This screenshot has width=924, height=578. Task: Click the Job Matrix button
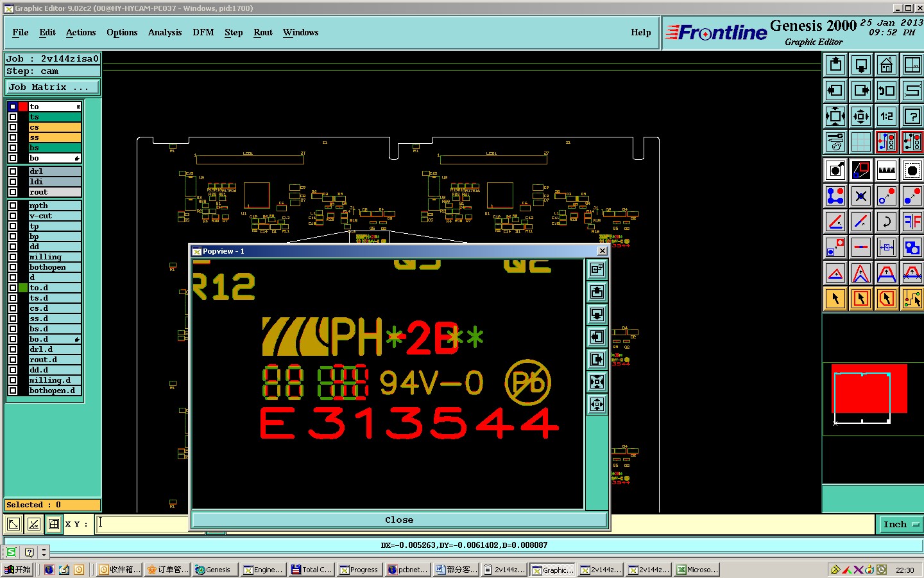point(53,87)
